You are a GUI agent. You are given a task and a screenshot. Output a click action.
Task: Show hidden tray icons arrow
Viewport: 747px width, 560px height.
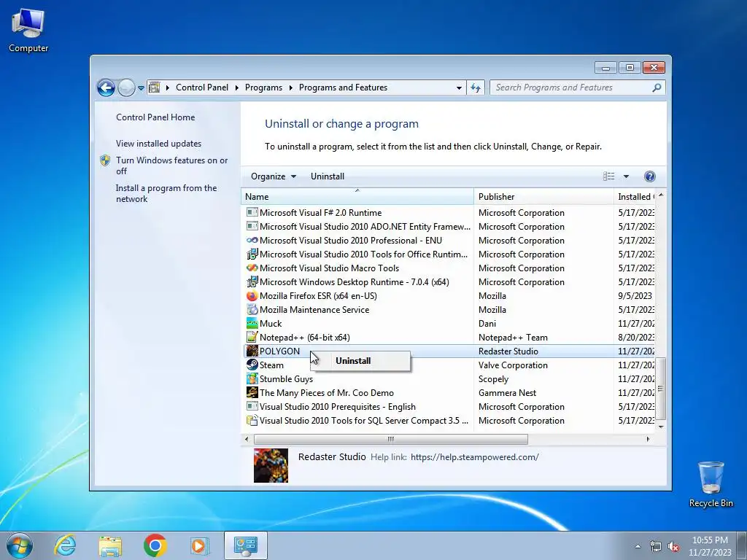click(x=638, y=546)
